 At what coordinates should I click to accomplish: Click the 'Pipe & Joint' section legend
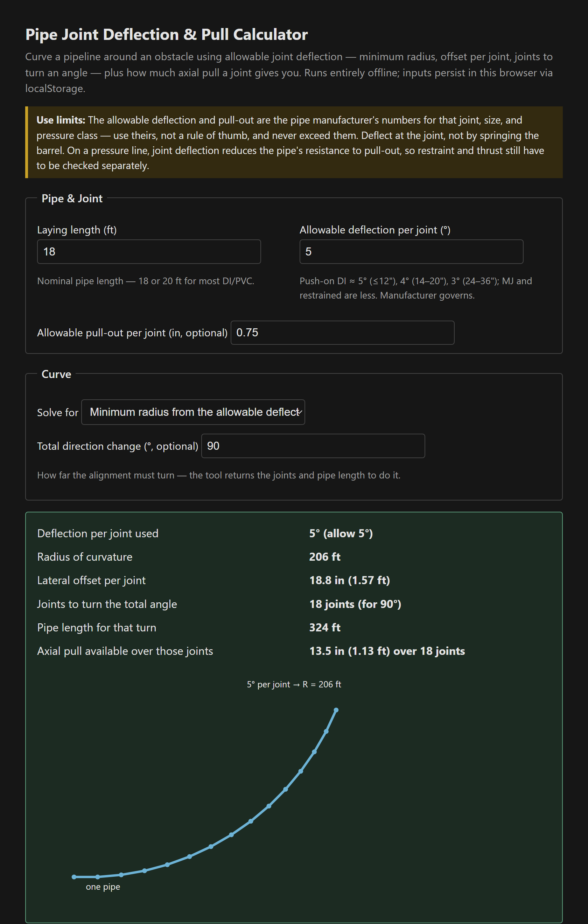click(72, 198)
